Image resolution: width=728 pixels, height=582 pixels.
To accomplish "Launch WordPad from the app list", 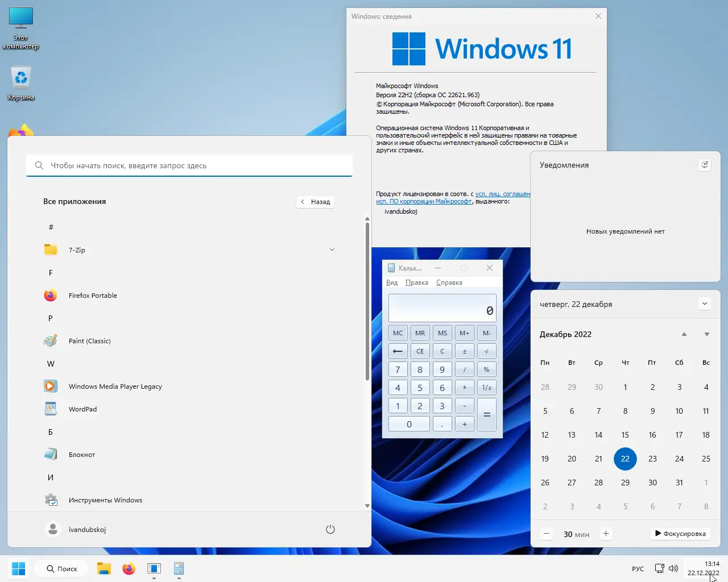I will point(83,409).
